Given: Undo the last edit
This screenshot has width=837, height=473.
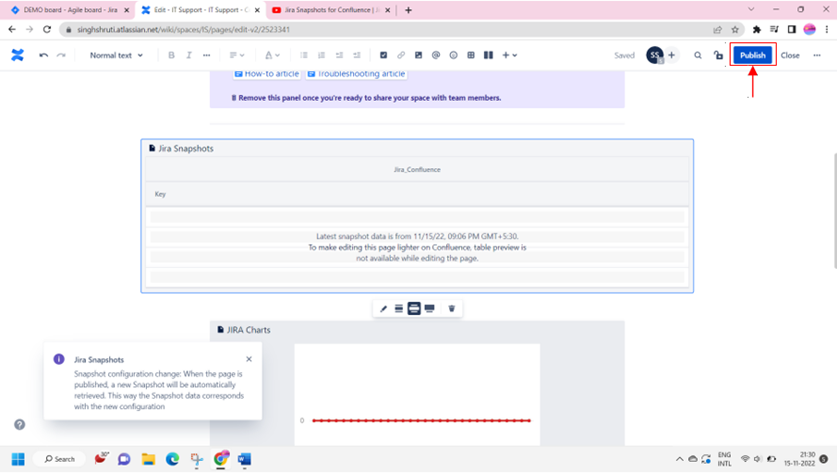Looking at the screenshot, I should [44, 55].
